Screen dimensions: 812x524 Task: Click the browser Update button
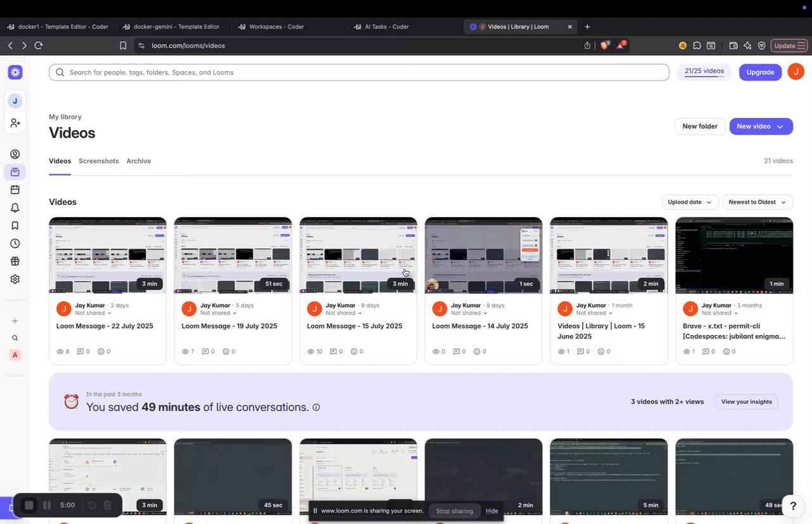[x=789, y=46]
